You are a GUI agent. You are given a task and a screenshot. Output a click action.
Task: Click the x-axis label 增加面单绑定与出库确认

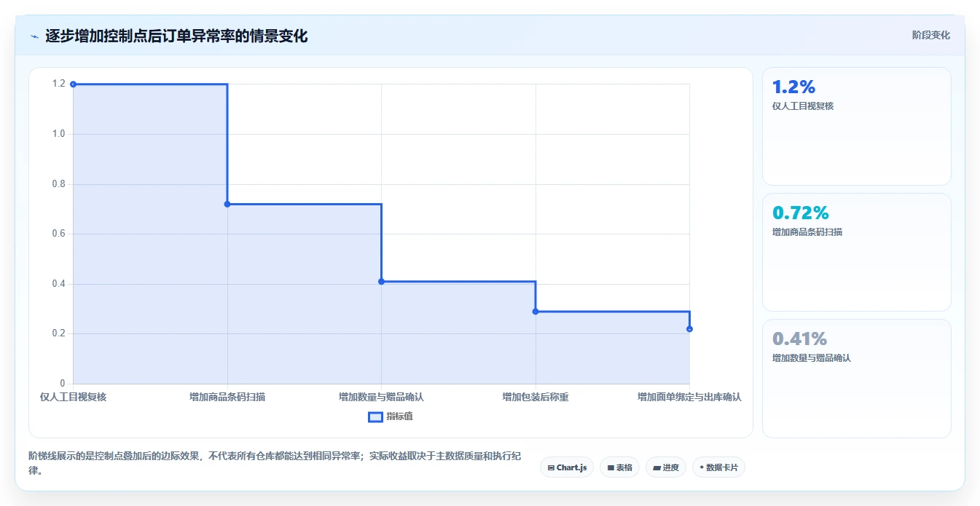(x=689, y=397)
